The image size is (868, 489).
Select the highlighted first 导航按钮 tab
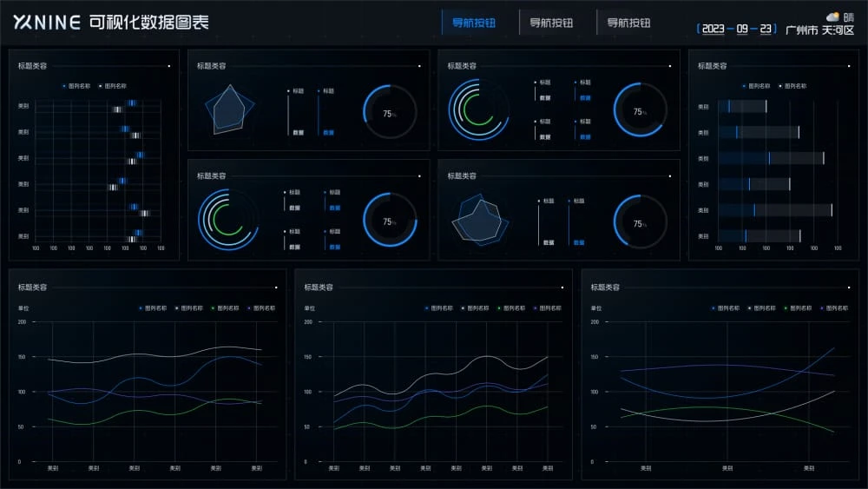(x=473, y=23)
